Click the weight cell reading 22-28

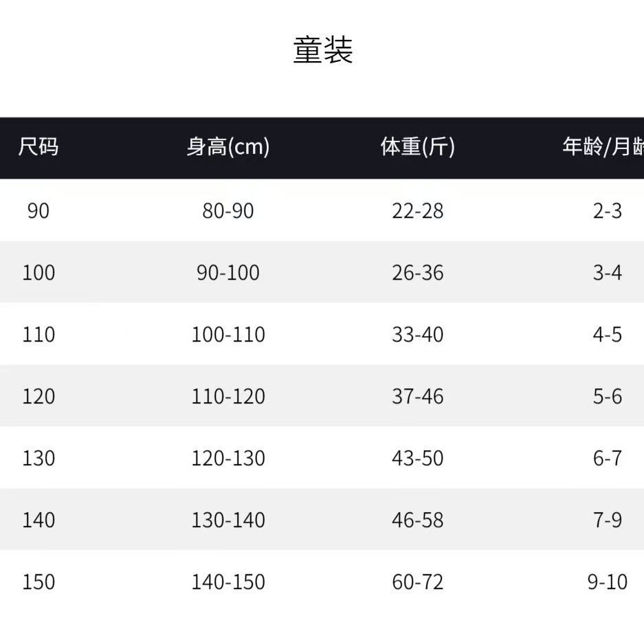coord(418,210)
